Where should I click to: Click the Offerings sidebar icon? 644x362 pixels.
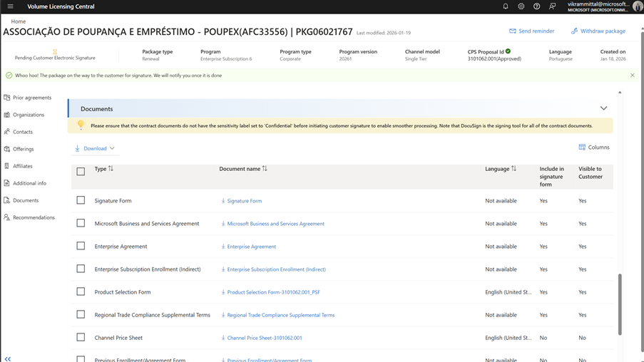(7, 149)
